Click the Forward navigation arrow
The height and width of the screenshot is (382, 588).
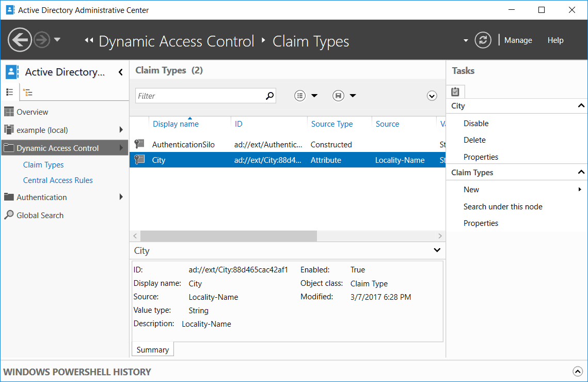(x=42, y=39)
